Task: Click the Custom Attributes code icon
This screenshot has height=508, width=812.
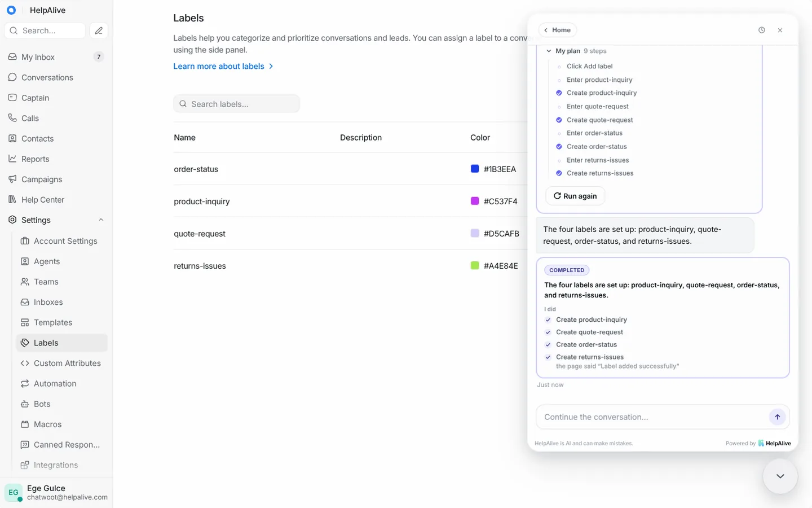Action: pyautogui.click(x=25, y=363)
